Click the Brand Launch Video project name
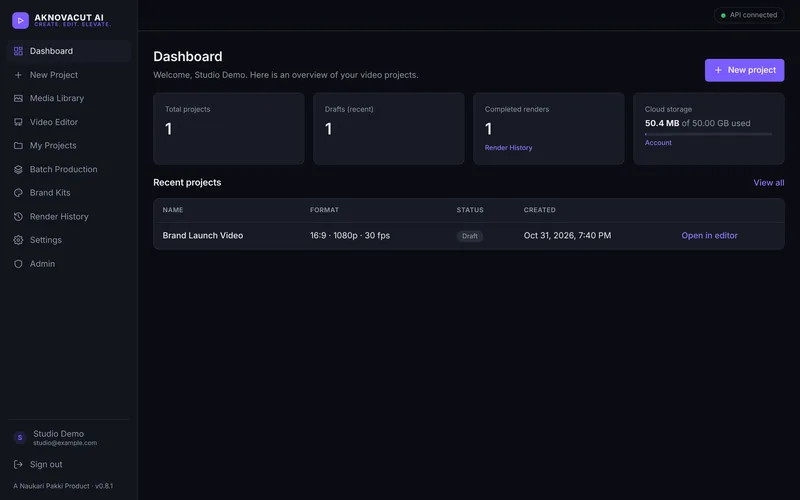800x500 pixels. click(x=203, y=235)
